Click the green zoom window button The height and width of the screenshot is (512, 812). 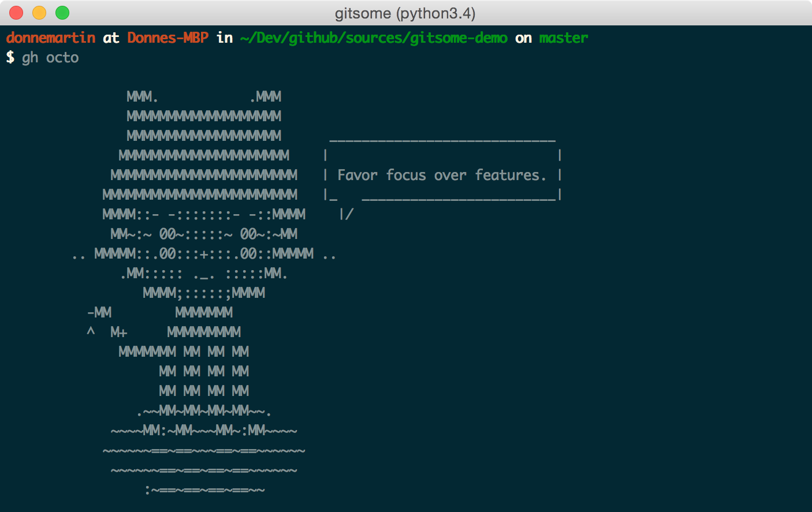(62, 13)
